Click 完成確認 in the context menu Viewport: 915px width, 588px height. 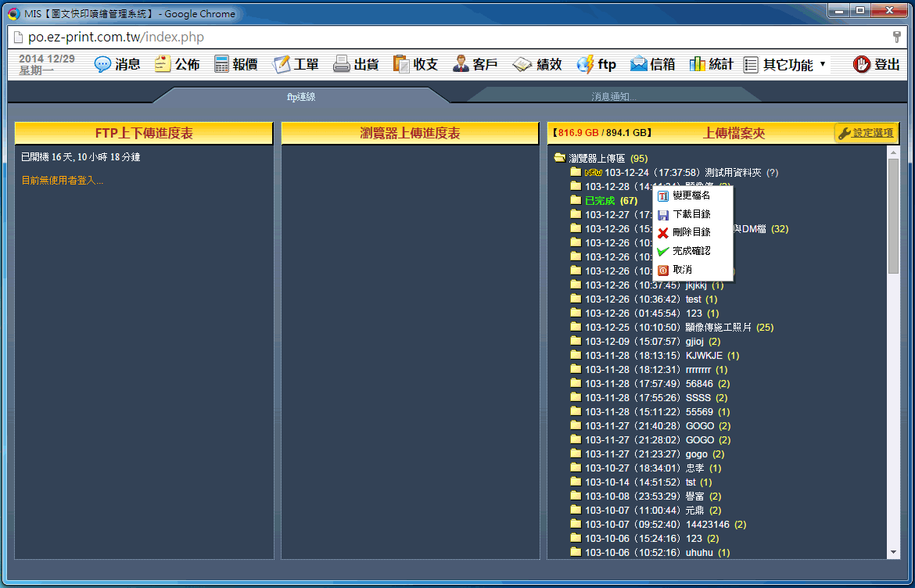(x=691, y=251)
